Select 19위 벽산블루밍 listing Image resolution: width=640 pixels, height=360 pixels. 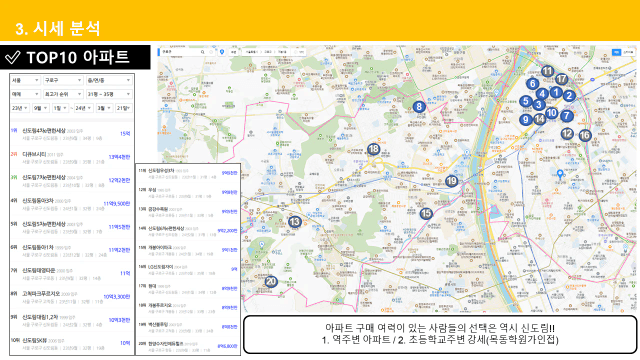pyautogui.click(x=188, y=327)
